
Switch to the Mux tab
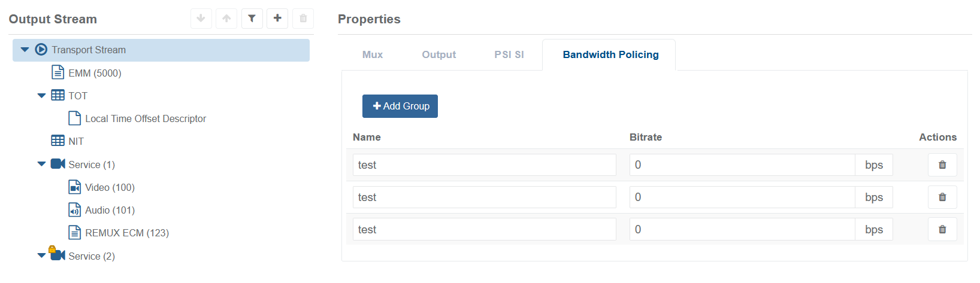click(372, 54)
